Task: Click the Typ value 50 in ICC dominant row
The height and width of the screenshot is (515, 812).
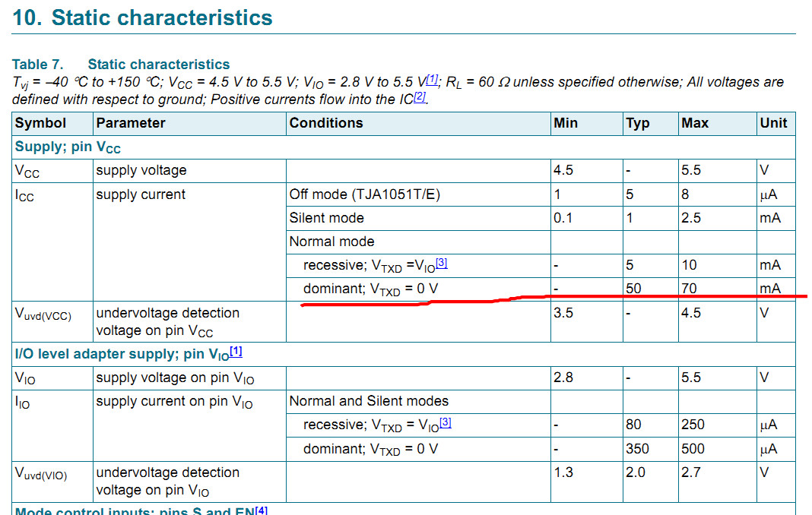Action: 633,289
